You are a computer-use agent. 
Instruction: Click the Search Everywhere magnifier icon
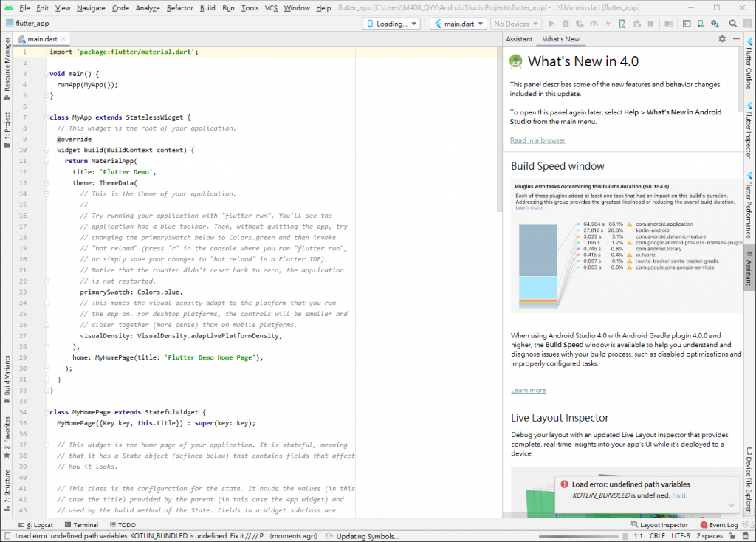coord(733,24)
